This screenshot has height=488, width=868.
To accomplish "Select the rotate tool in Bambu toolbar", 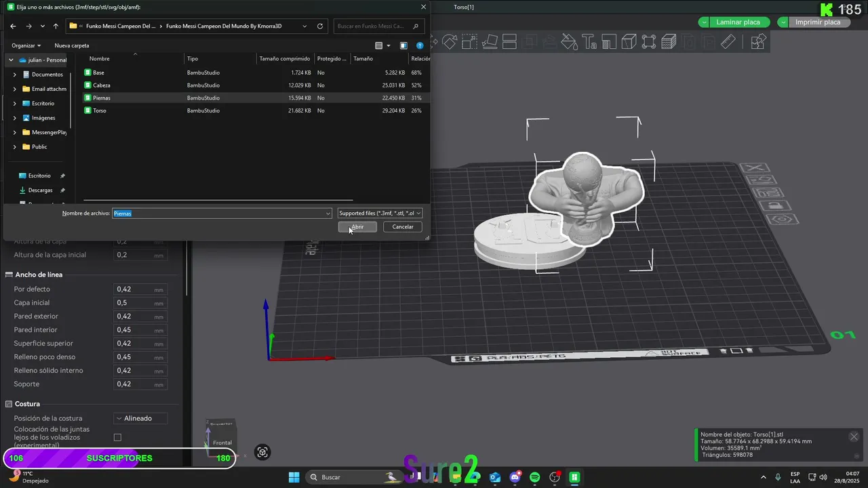I will coord(450,41).
